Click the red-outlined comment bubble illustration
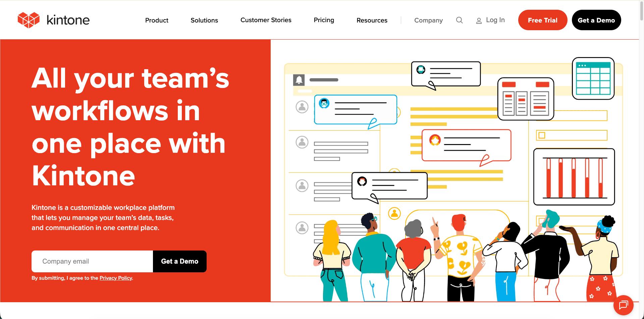 click(466, 145)
